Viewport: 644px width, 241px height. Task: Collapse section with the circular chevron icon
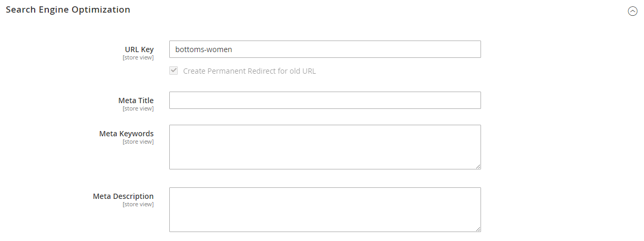pos(632,11)
